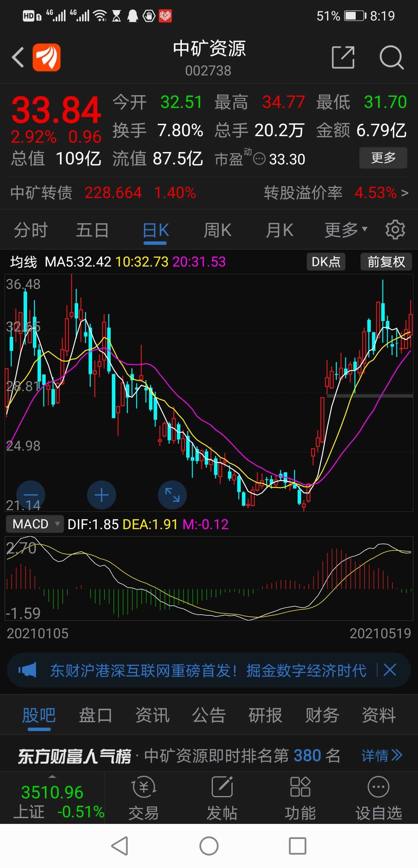Open the 盘口 tab
The height and width of the screenshot is (868, 418).
click(x=96, y=715)
